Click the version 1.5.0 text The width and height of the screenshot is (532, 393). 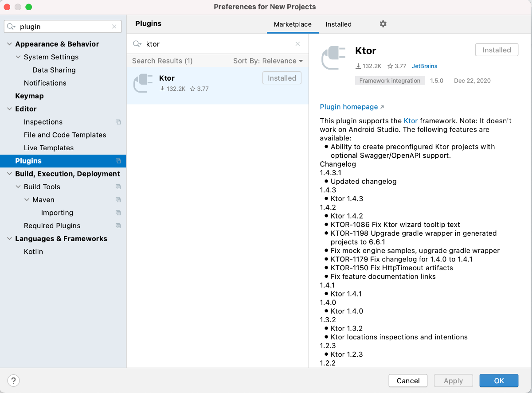[x=437, y=81]
